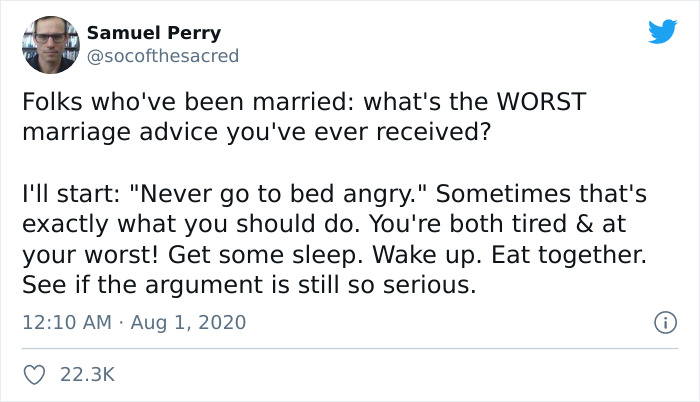Click the text "Folks who've been married:"
700x402 pixels.
[188, 101]
